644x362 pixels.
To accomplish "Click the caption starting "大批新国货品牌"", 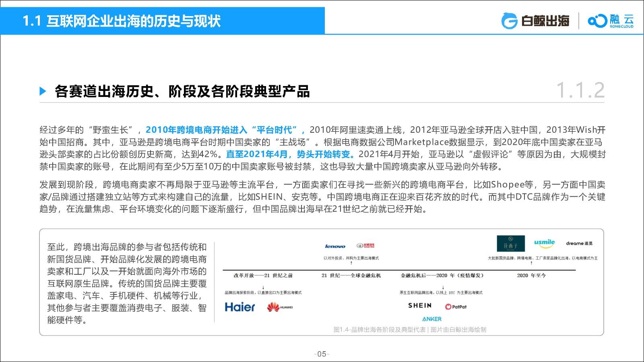I will (x=543, y=258).
